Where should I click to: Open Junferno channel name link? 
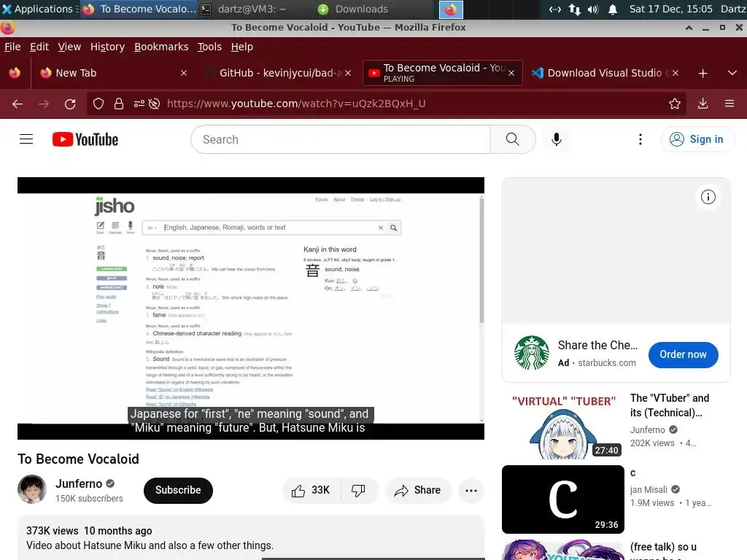pyautogui.click(x=79, y=484)
